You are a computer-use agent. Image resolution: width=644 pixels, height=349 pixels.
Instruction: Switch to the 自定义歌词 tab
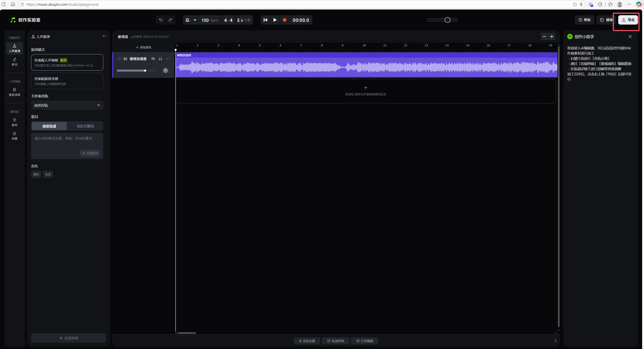click(x=85, y=126)
